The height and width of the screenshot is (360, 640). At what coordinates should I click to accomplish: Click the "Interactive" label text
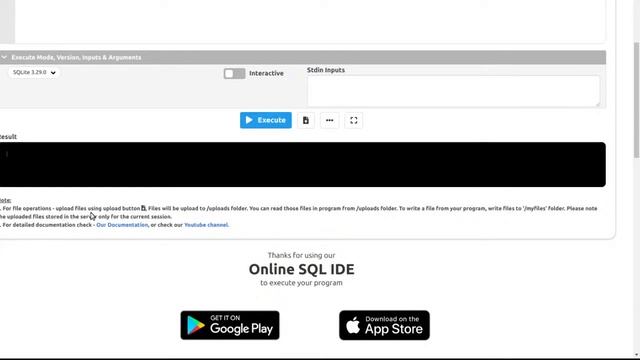click(266, 73)
